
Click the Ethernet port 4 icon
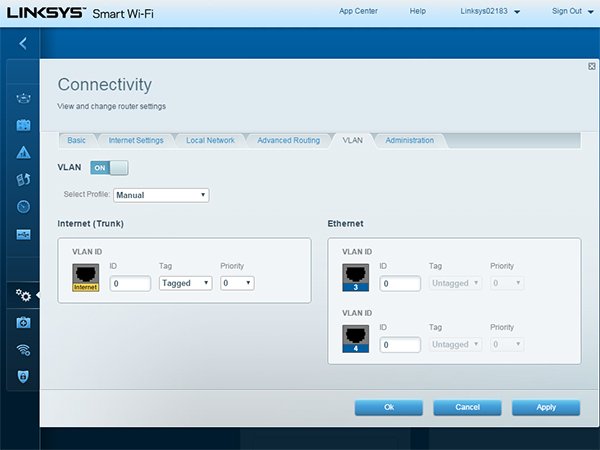[355, 339]
